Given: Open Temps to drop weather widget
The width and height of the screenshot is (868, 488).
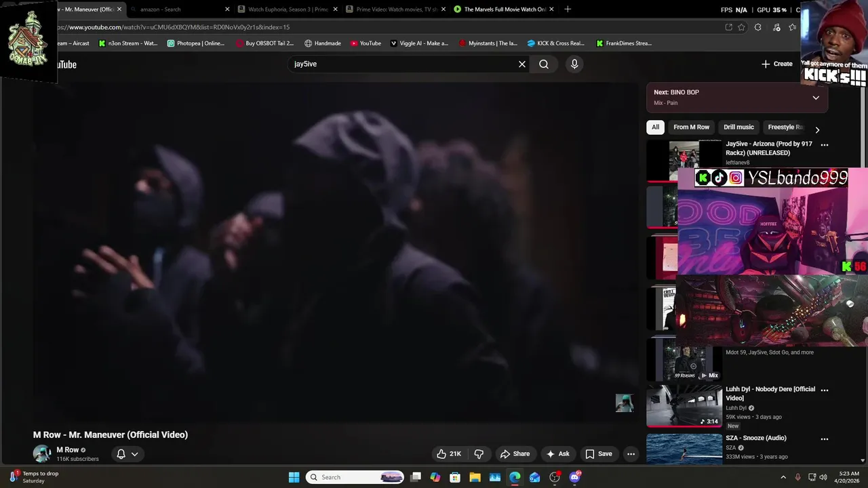Looking at the screenshot, I should [34, 477].
